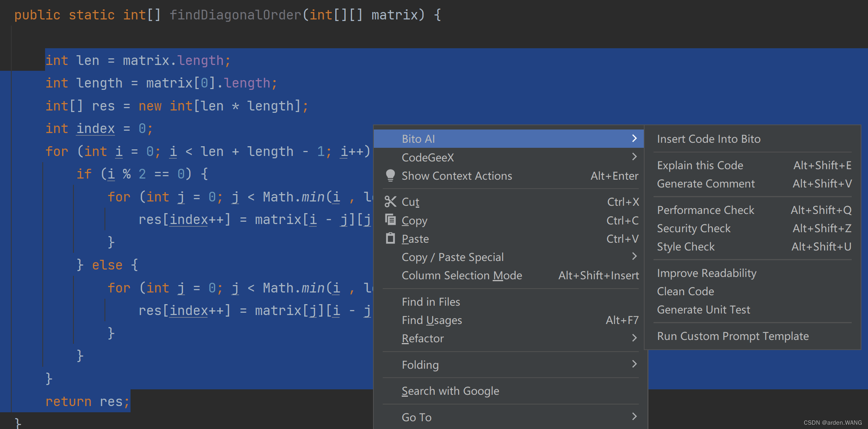This screenshot has height=429, width=868.
Task: Click the lightbulb icon beside Show Context Actions
Action: click(x=390, y=176)
